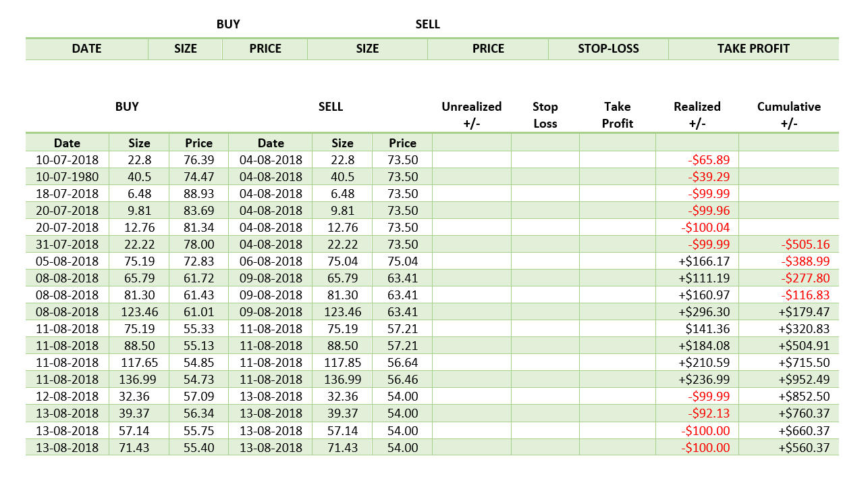Select sell date cell 06-08-2018
Image resolution: width=868 pixels, height=479 pixels.
click(x=271, y=261)
